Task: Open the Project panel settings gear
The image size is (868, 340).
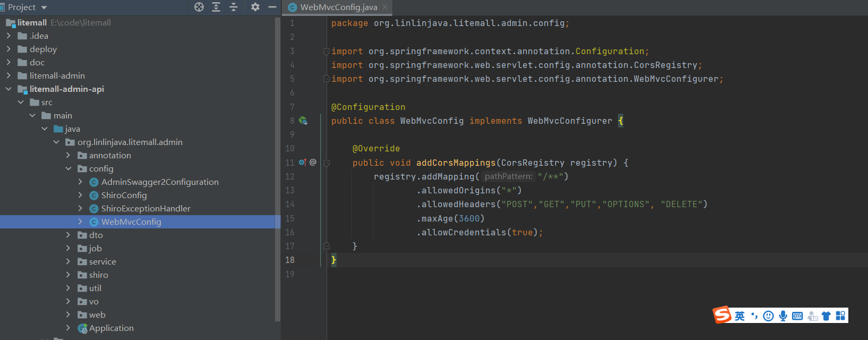Action: tap(255, 7)
